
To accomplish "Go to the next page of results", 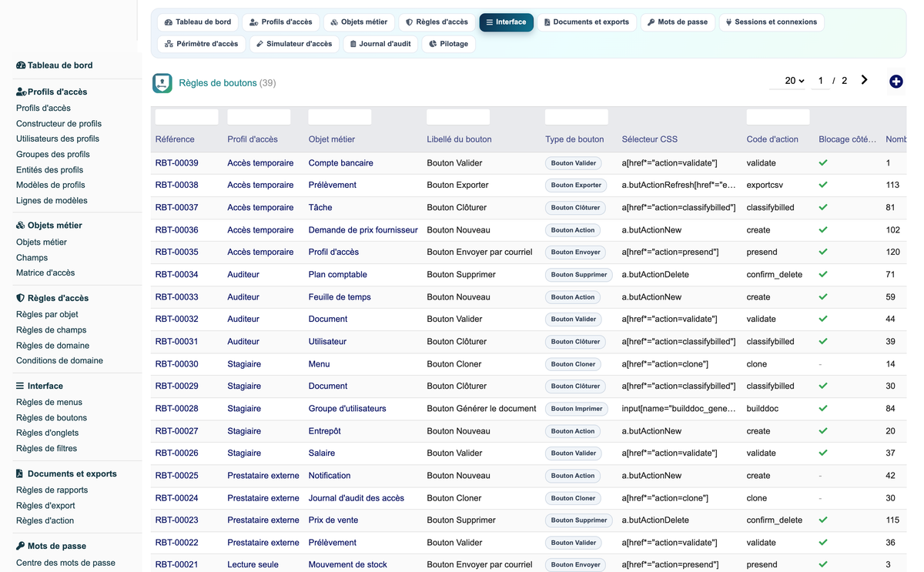I will point(865,80).
